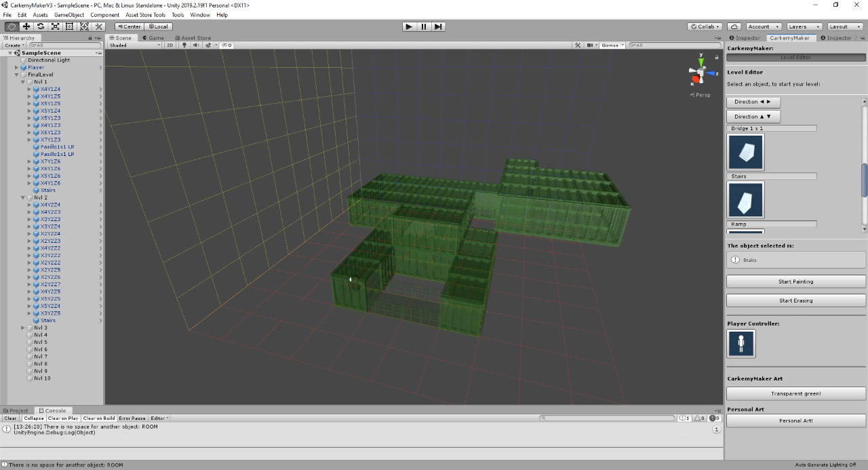Toggle scene effects icon

(x=209, y=45)
